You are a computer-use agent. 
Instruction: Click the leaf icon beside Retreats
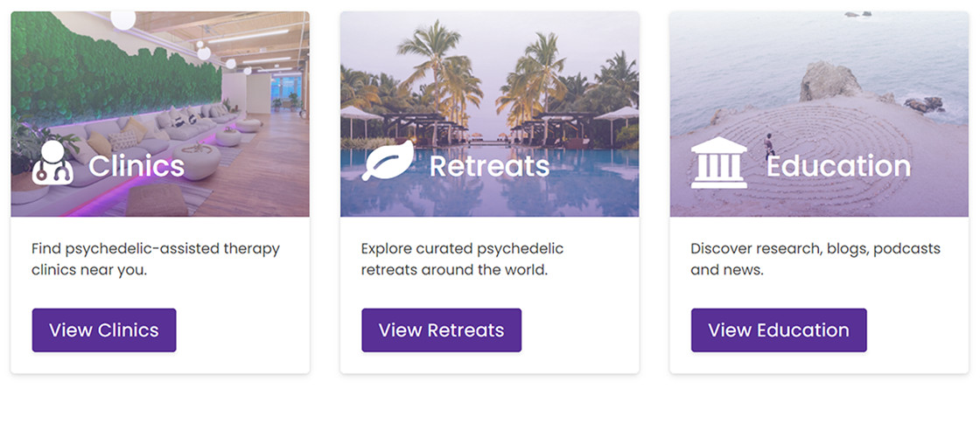[x=388, y=162]
